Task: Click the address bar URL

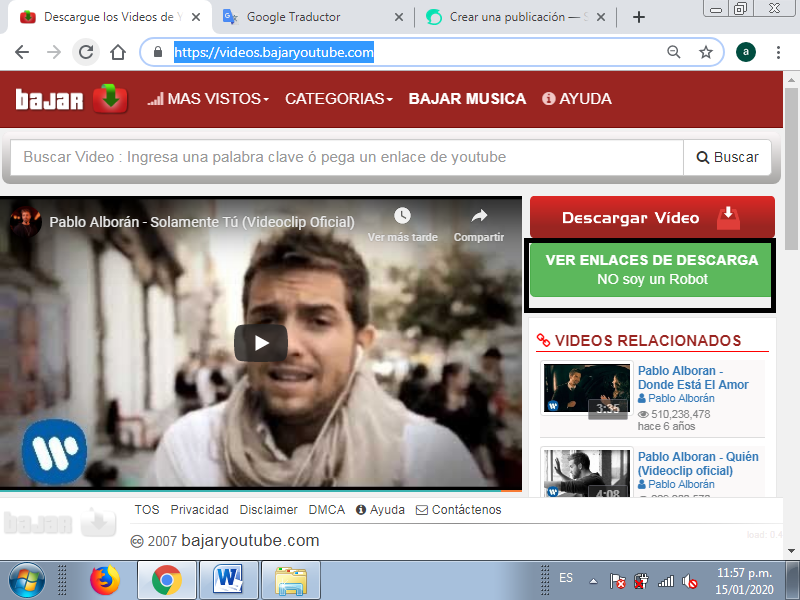Action: coord(274,52)
